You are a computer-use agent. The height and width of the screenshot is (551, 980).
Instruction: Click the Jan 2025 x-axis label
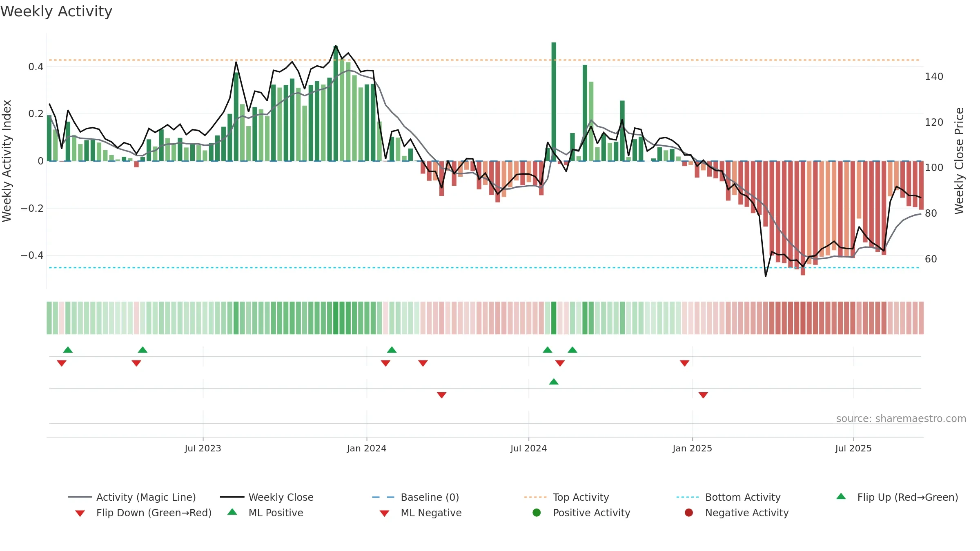coord(693,448)
